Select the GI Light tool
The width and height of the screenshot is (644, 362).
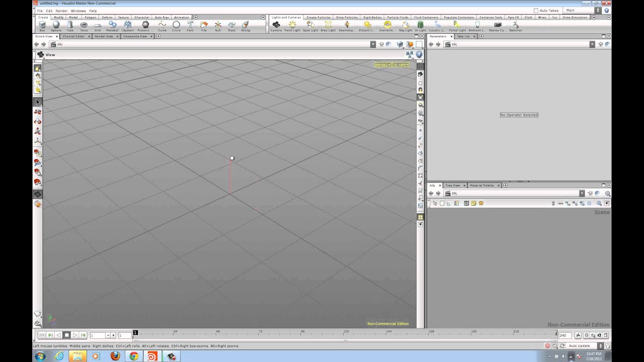420,26
